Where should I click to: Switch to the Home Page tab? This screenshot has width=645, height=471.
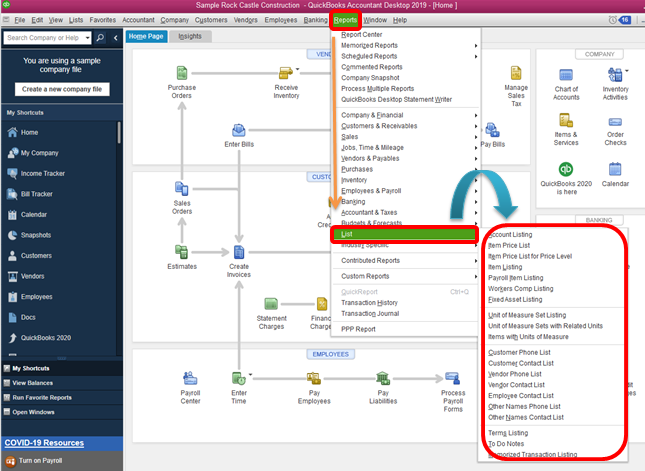click(146, 36)
